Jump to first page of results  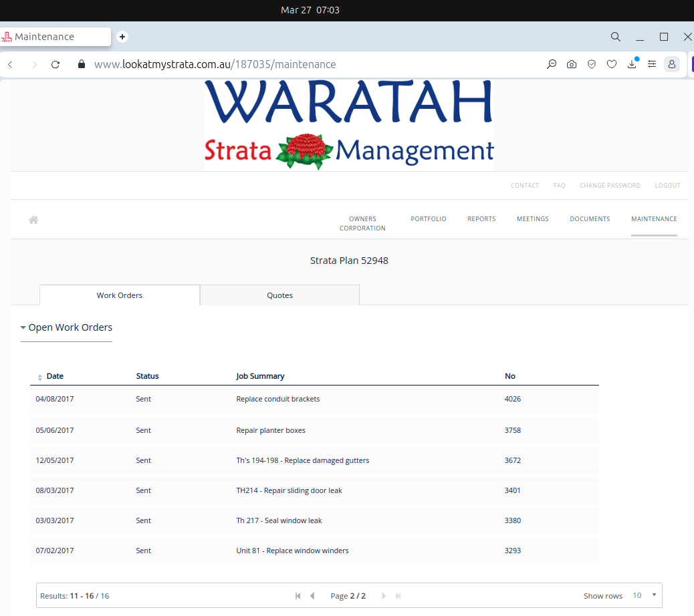pyautogui.click(x=298, y=596)
